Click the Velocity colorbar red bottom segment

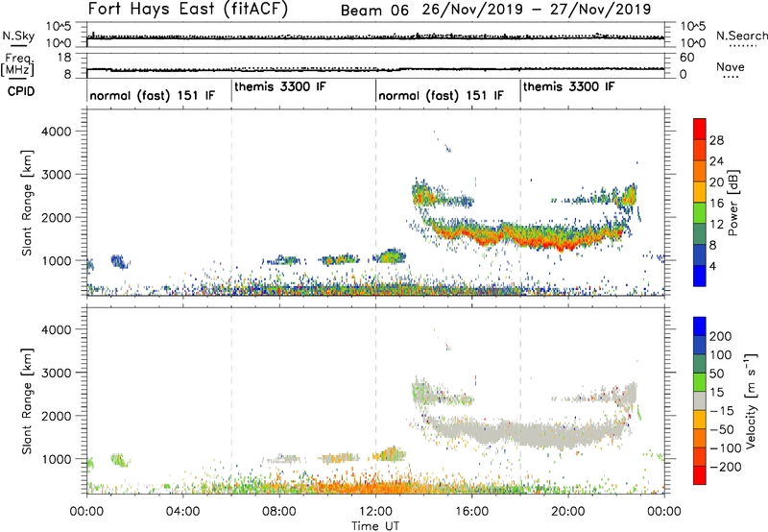pos(700,475)
